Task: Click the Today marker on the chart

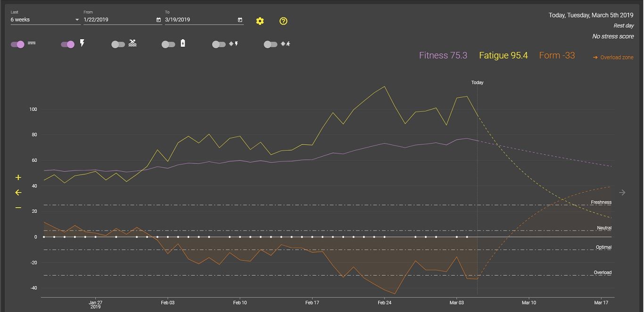Action: pyautogui.click(x=477, y=83)
